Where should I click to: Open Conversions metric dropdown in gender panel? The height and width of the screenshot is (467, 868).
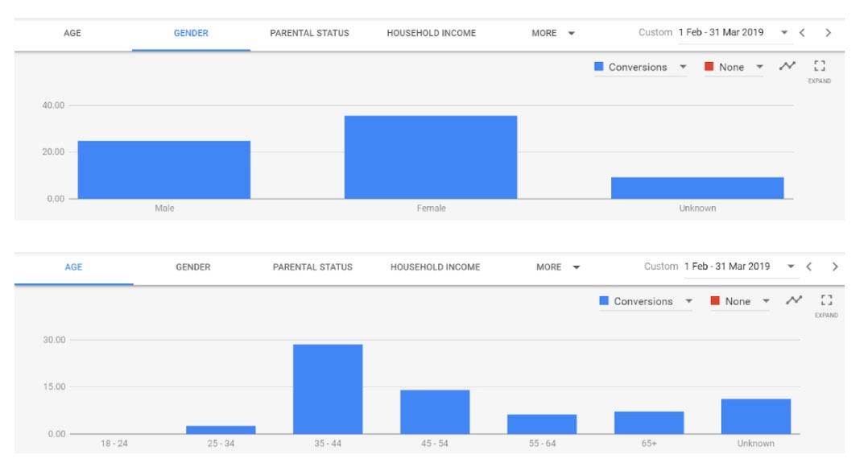coord(640,67)
